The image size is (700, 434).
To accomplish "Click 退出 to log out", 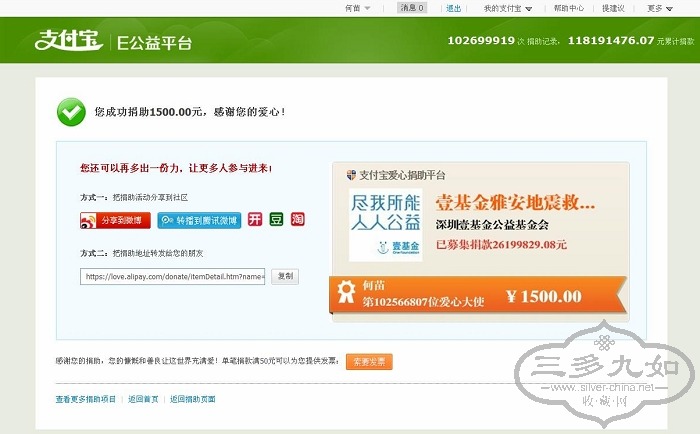I will click(x=453, y=8).
